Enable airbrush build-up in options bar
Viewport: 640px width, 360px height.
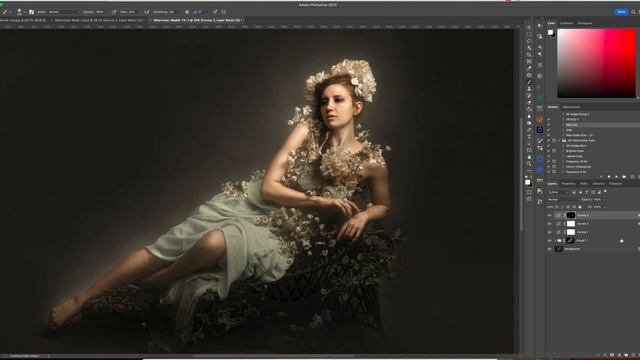(146, 12)
